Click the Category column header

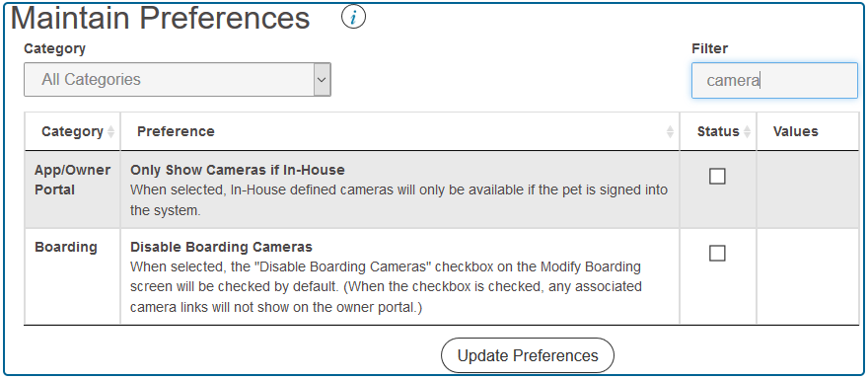(73, 132)
